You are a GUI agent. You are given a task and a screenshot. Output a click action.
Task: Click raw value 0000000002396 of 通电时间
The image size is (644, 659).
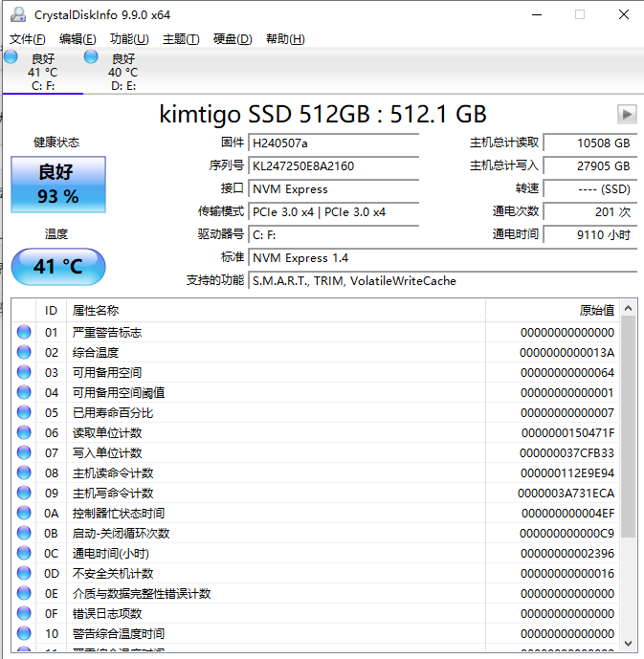coord(567,554)
